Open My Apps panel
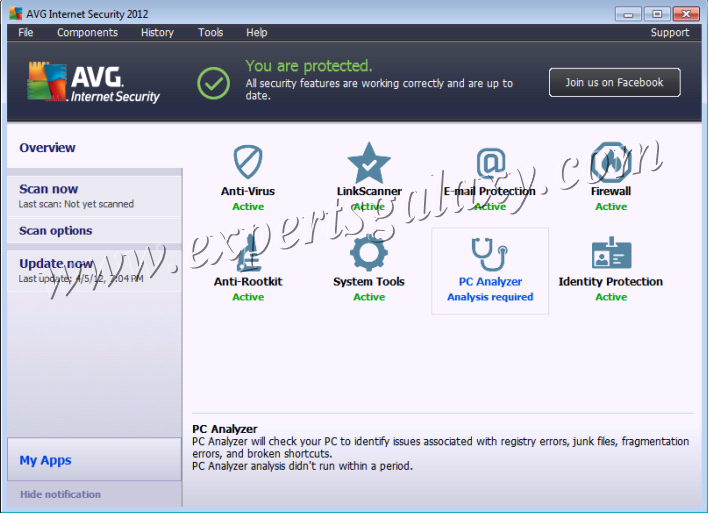This screenshot has height=513, width=708. (94, 459)
